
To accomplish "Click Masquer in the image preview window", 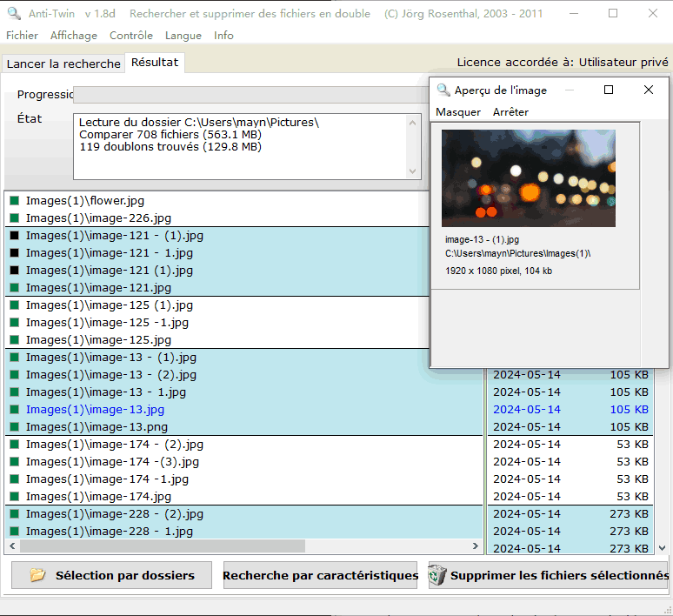I will [x=458, y=112].
